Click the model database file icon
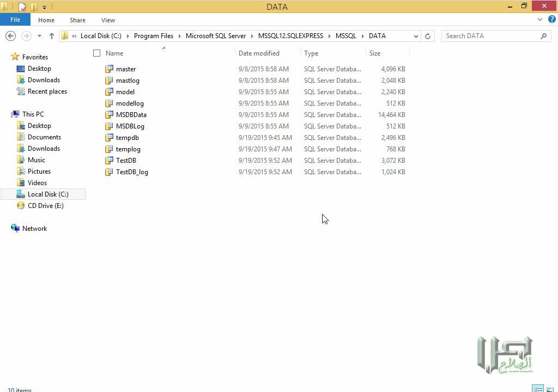Image resolution: width=558 pixels, height=392 pixels. 109,92
